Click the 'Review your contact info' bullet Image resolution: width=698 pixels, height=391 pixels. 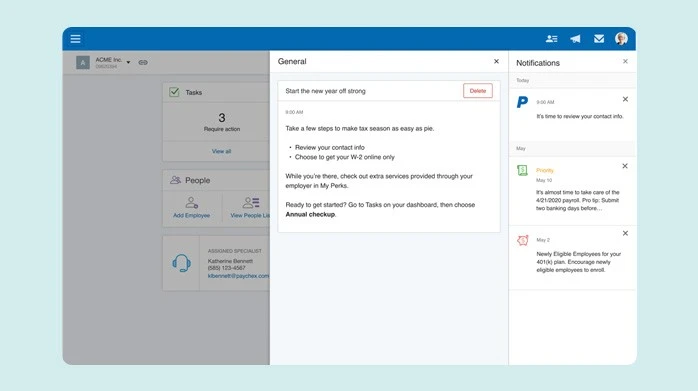click(x=329, y=147)
